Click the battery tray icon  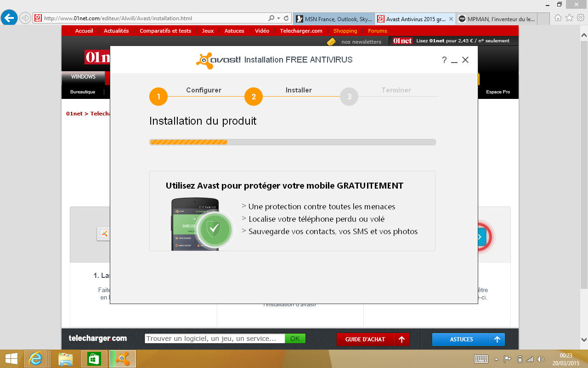click(x=520, y=359)
